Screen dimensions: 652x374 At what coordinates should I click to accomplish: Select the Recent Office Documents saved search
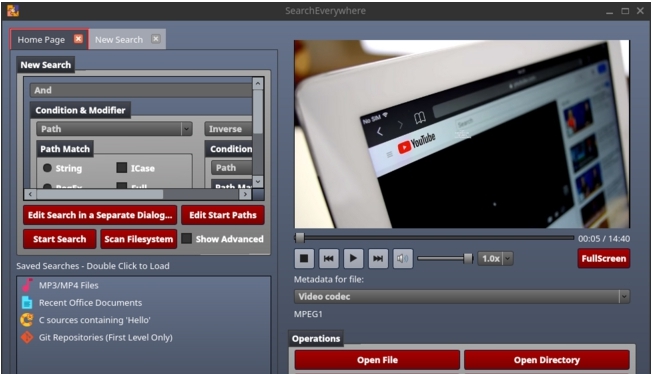(90, 303)
